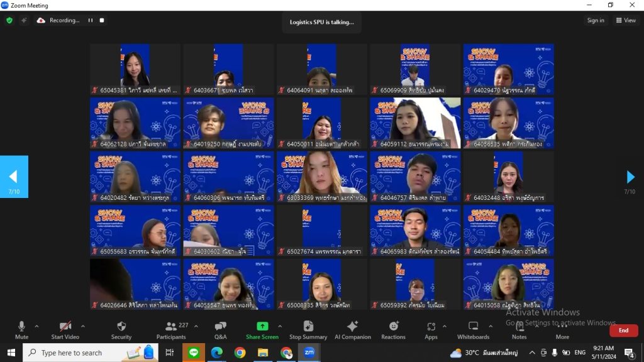This screenshot has height=362, width=644.
Task: Open the LINE app from the taskbar
Action: pos(194,353)
